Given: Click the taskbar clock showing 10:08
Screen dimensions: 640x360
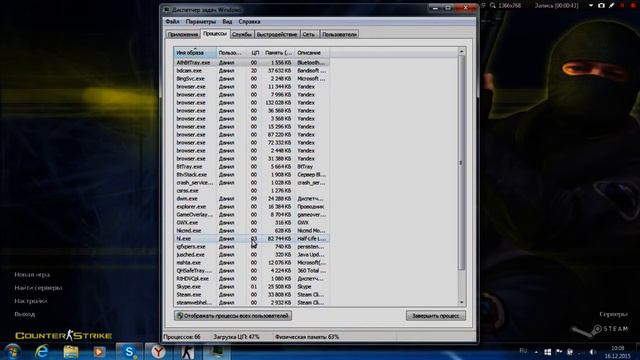Looking at the screenshot, I should click(618, 352).
